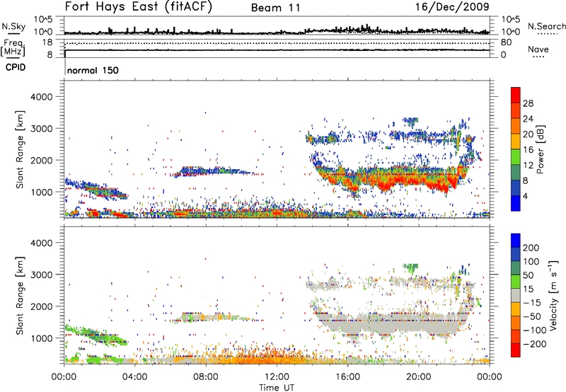Click the '80' Nave axis tick label
566x392 pixels.
pos(506,42)
